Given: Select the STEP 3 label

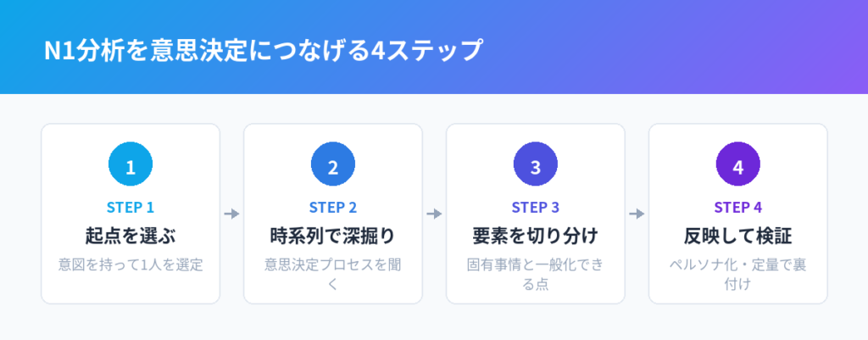Looking at the screenshot, I should [536, 208].
